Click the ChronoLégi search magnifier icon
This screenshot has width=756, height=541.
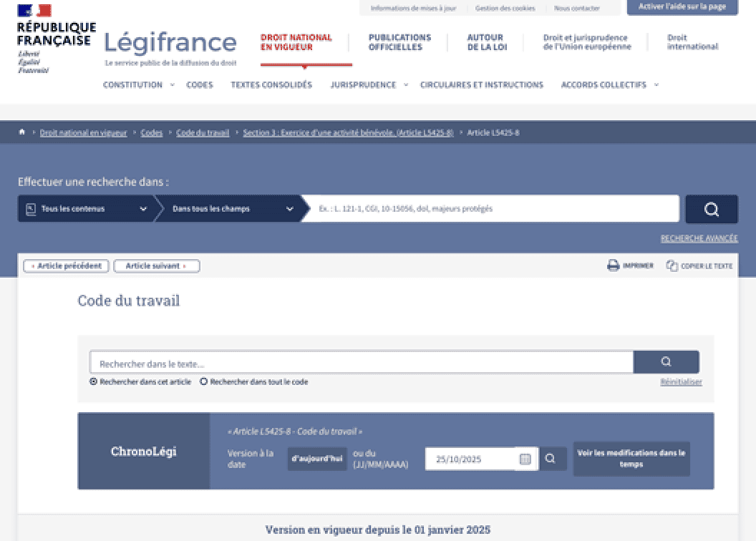552,459
